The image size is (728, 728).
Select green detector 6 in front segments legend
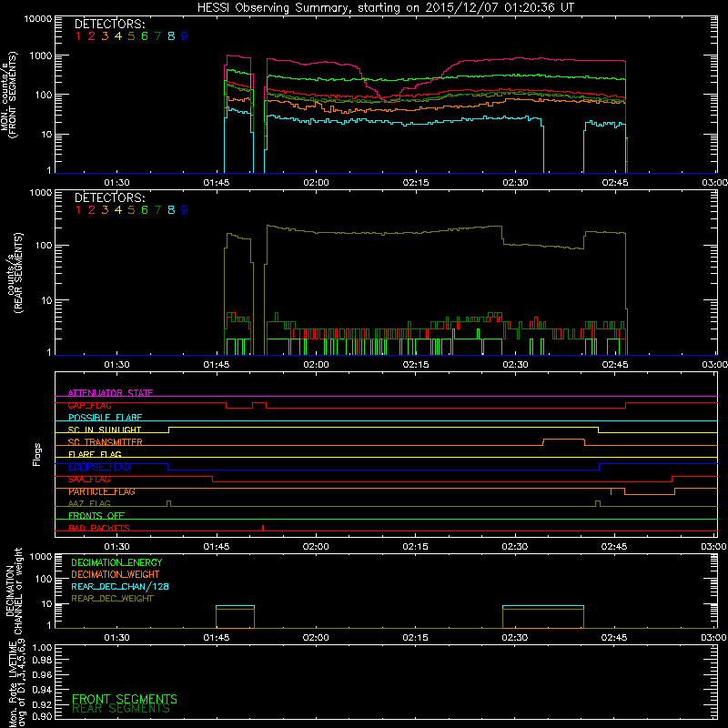pyautogui.click(x=145, y=36)
